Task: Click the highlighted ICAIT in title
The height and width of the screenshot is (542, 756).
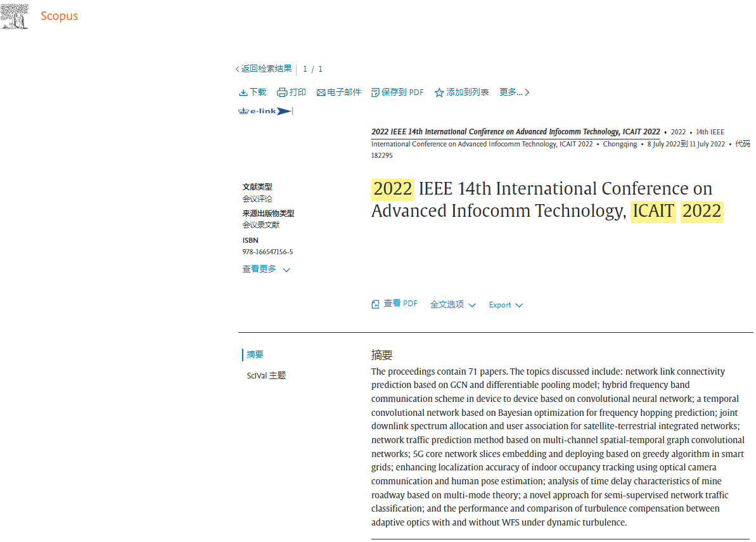Action: tap(653, 211)
